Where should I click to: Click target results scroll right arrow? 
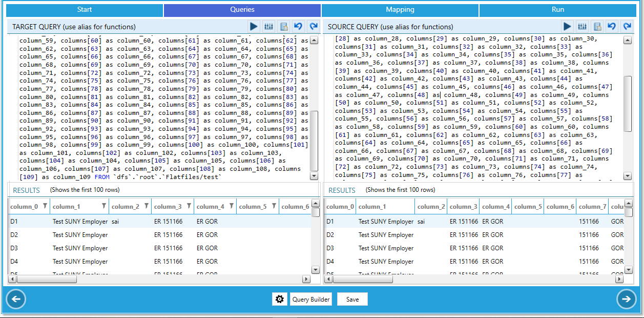[306, 280]
